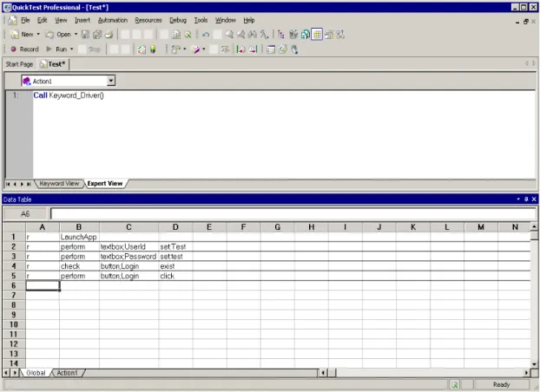Select the exist cell in column D
Screen dimensions: 540x392
tap(175, 266)
